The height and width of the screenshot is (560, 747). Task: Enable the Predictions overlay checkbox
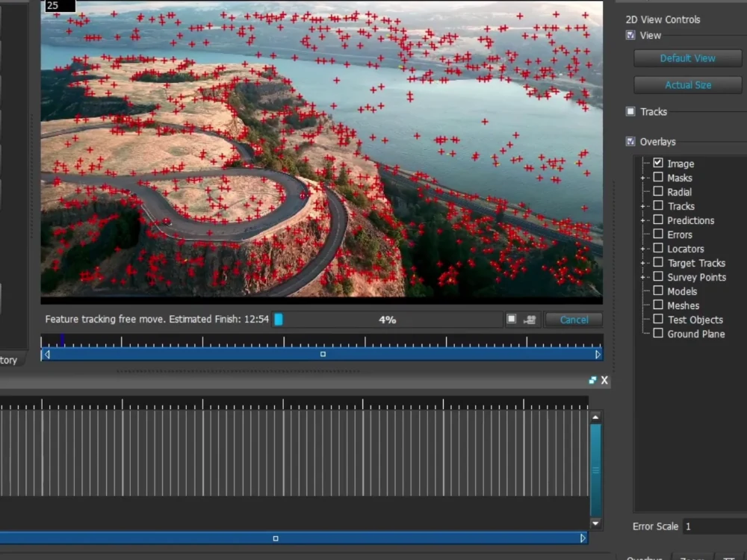[658, 220]
